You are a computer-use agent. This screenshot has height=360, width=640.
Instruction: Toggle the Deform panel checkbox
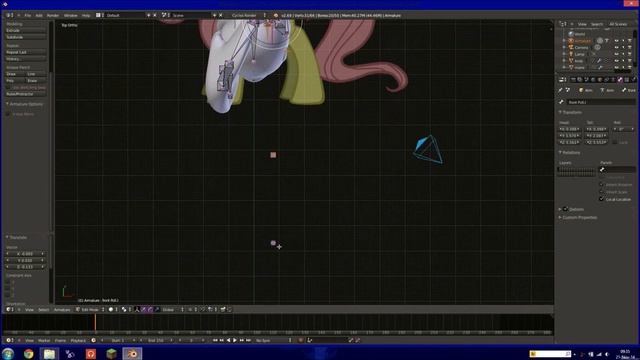[x=566, y=209]
